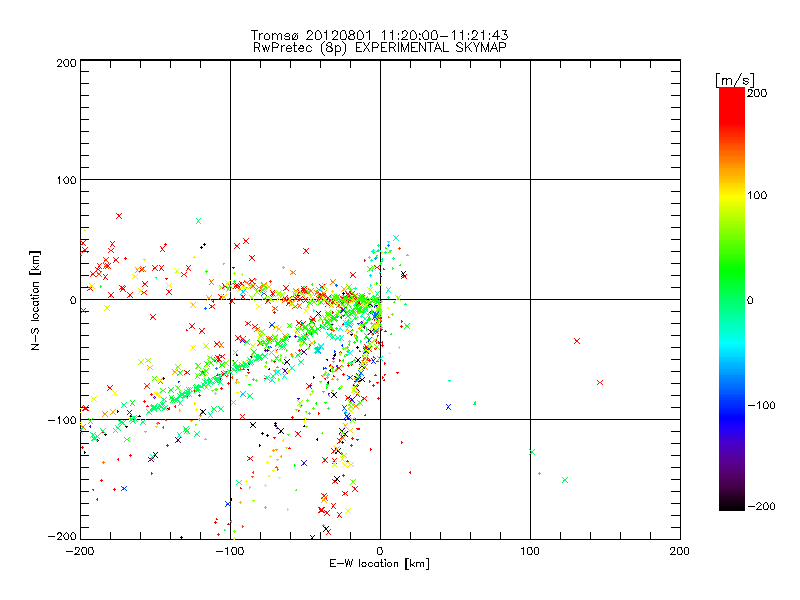Pick the green middle of the colorbar
Viewport: 800px width, 600px height.
tap(731, 299)
